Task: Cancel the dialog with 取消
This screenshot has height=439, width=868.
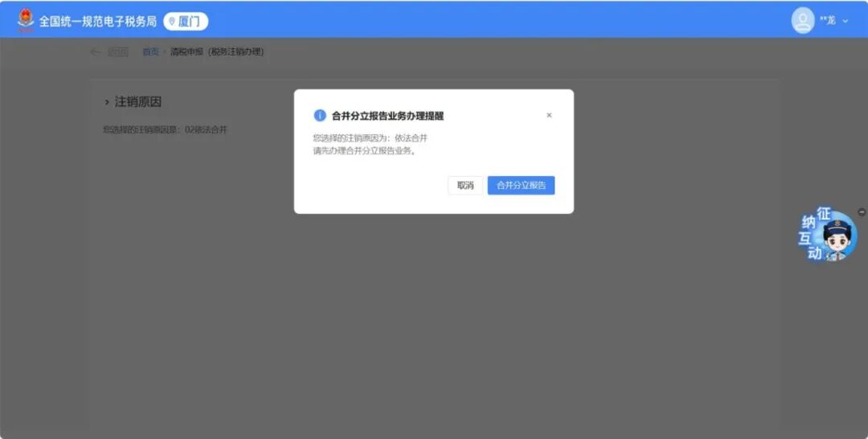Action: [465, 186]
